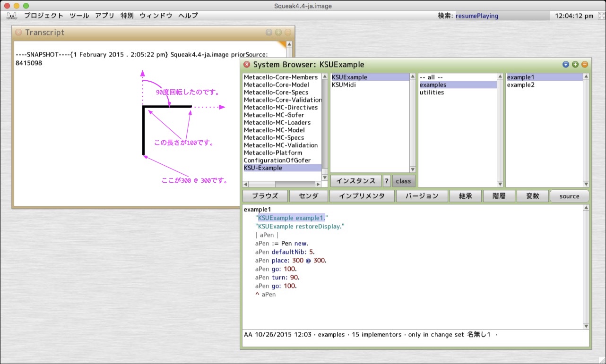This screenshot has width=606, height=364.
Task: Open System Browser window menu blue icon
Action: (566, 65)
